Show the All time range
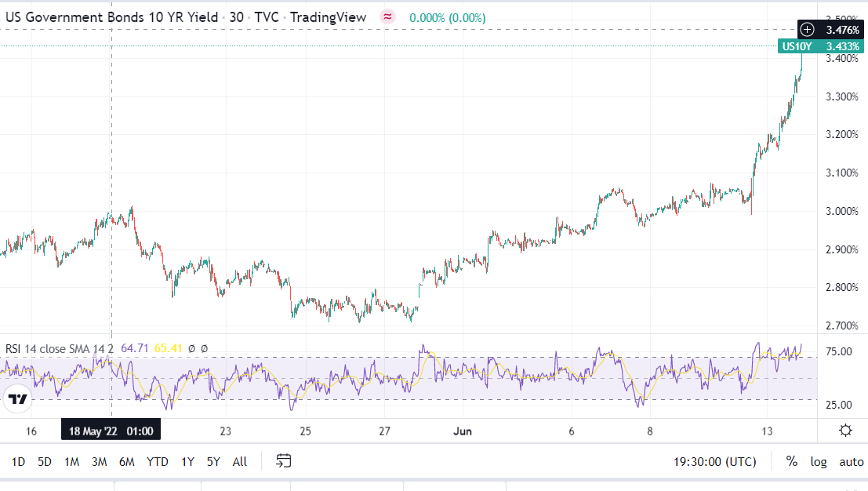 tap(240, 461)
